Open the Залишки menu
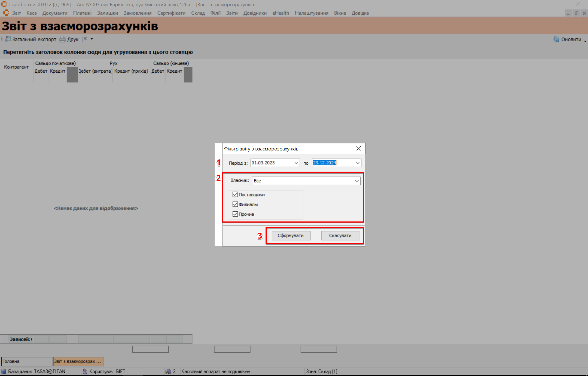The width and height of the screenshot is (588, 376). point(108,13)
